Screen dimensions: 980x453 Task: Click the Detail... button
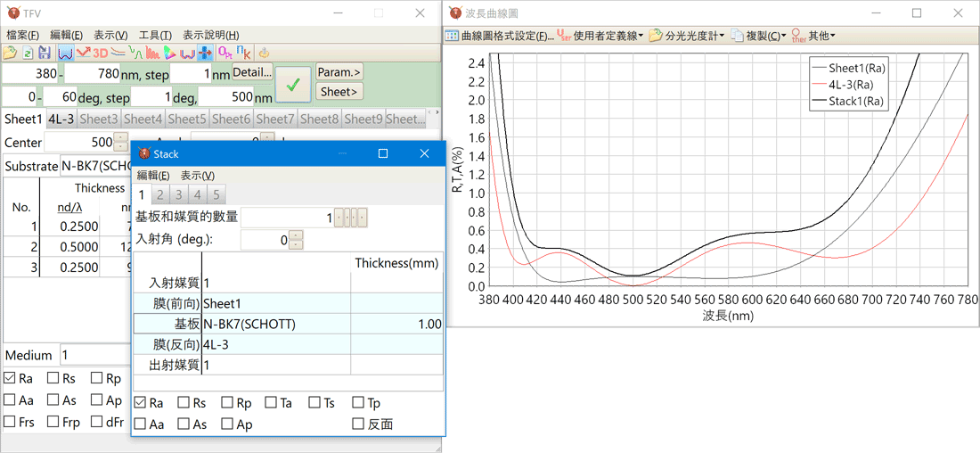point(252,72)
